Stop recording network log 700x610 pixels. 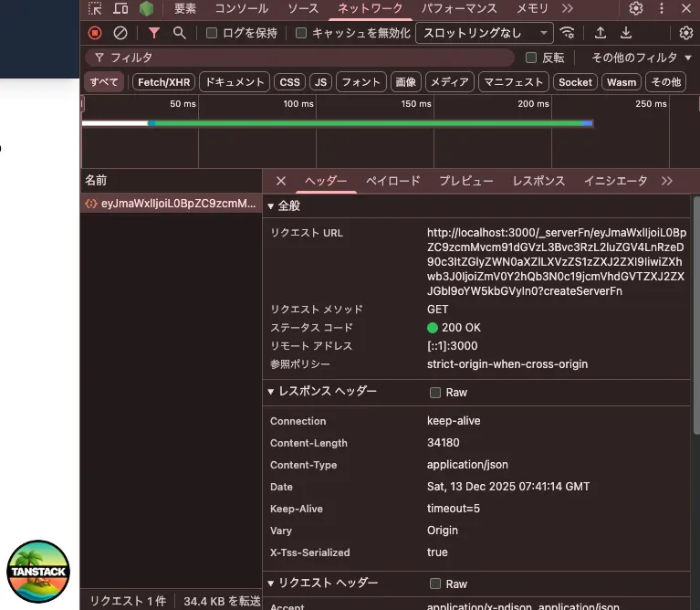[95, 33]
